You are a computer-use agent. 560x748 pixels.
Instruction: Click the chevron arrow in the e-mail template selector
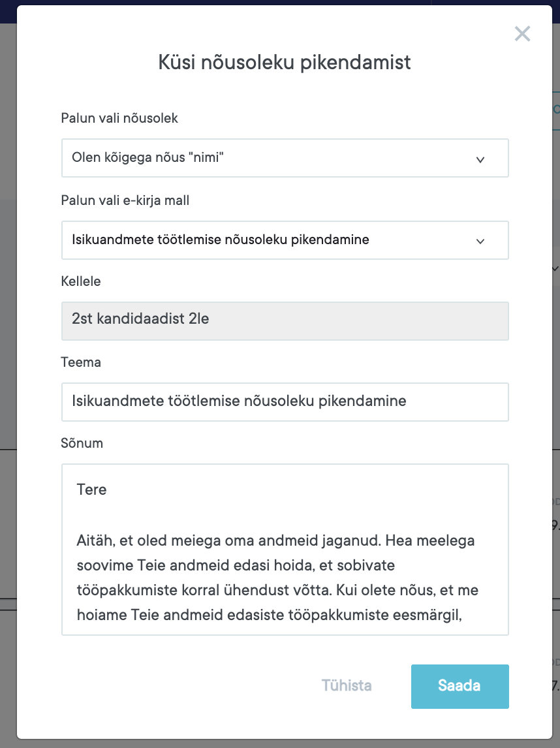click(x=480, y=241)
